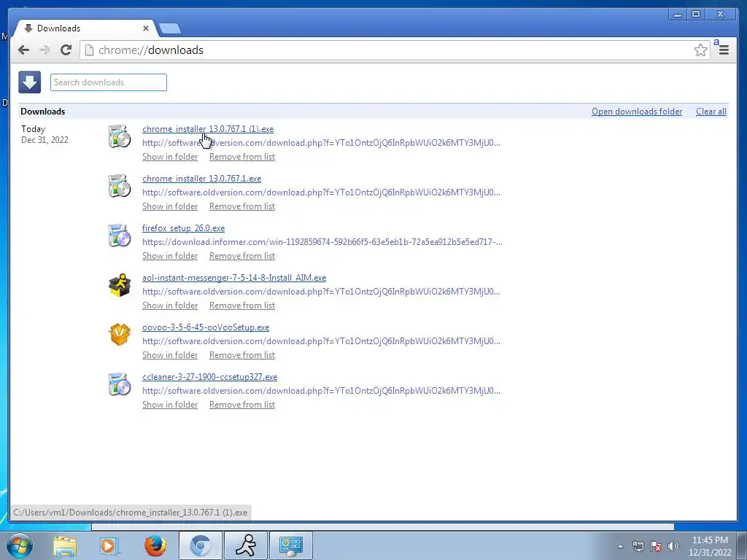The height and width of the screenshot is (560, 747).
Task: Select the Chrome taskbar button
Action: pyautogui.click(x=200, y=545)
